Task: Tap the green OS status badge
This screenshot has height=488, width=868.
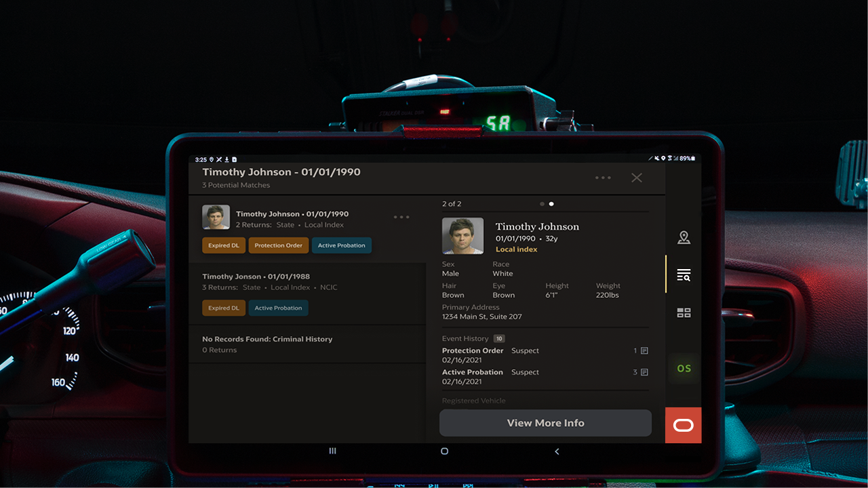Action: (x=684, y=369)
